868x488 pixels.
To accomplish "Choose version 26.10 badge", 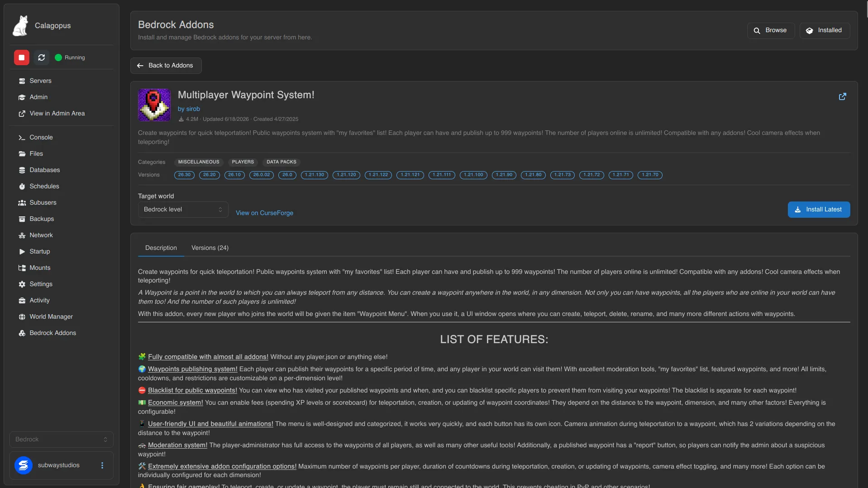I will pyautogui.click(x=234, y=175).
